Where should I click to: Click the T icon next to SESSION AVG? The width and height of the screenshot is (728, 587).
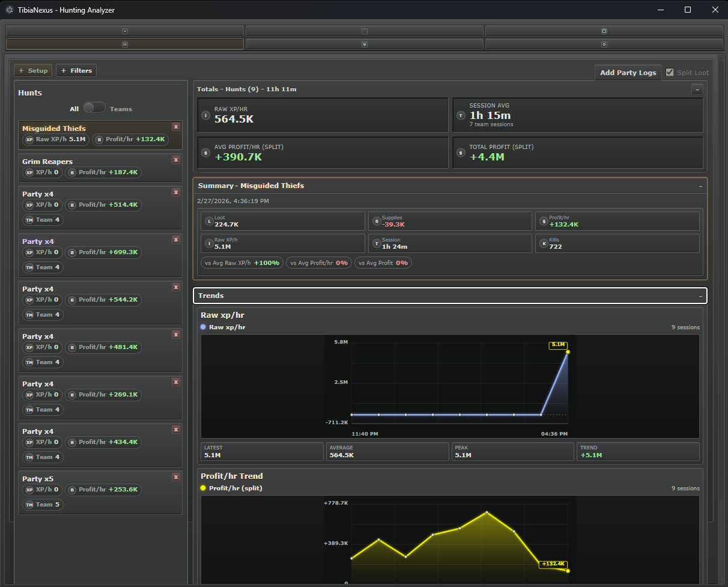461,114
